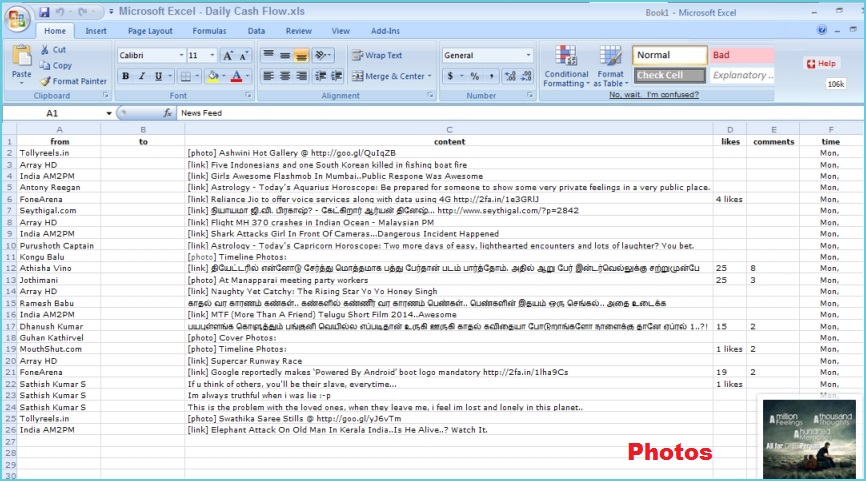Toggle Wrap Text for cell
The image size is (866, 481).
pos(377,55)
